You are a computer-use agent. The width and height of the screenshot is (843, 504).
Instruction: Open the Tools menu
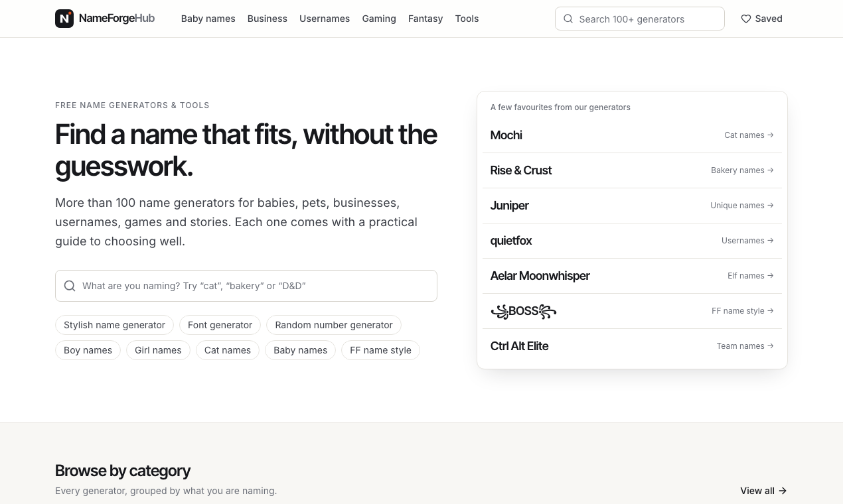click(467, 19)
